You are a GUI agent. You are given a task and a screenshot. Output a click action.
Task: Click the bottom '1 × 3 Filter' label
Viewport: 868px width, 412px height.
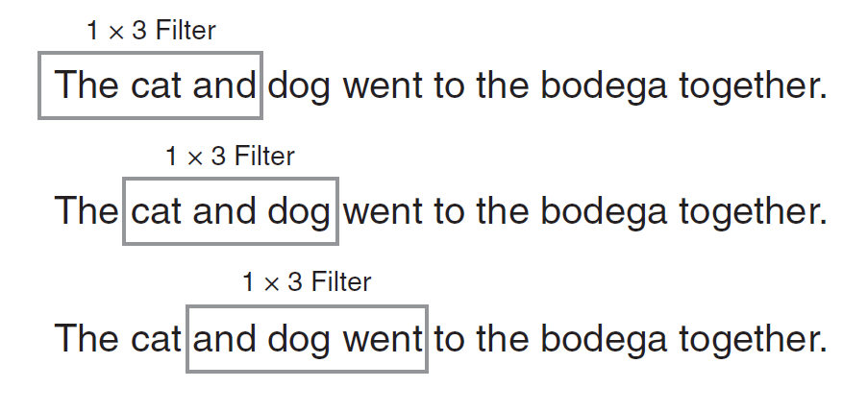(x=307, y=281)
